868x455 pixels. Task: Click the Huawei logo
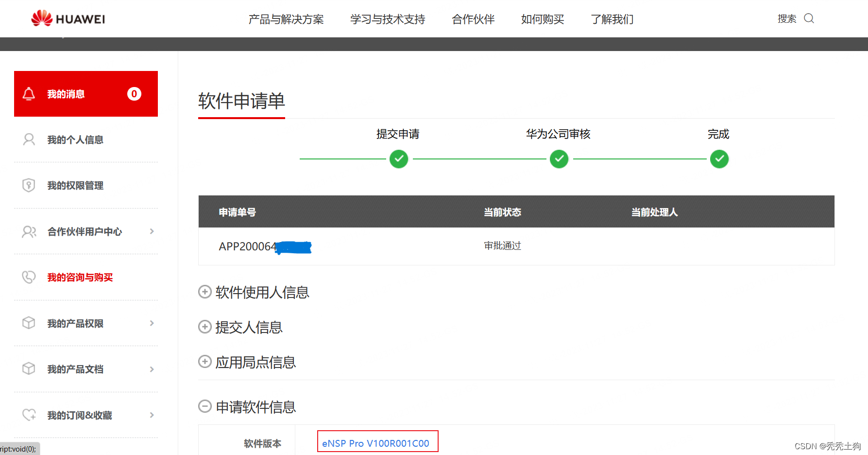(68, 18)
